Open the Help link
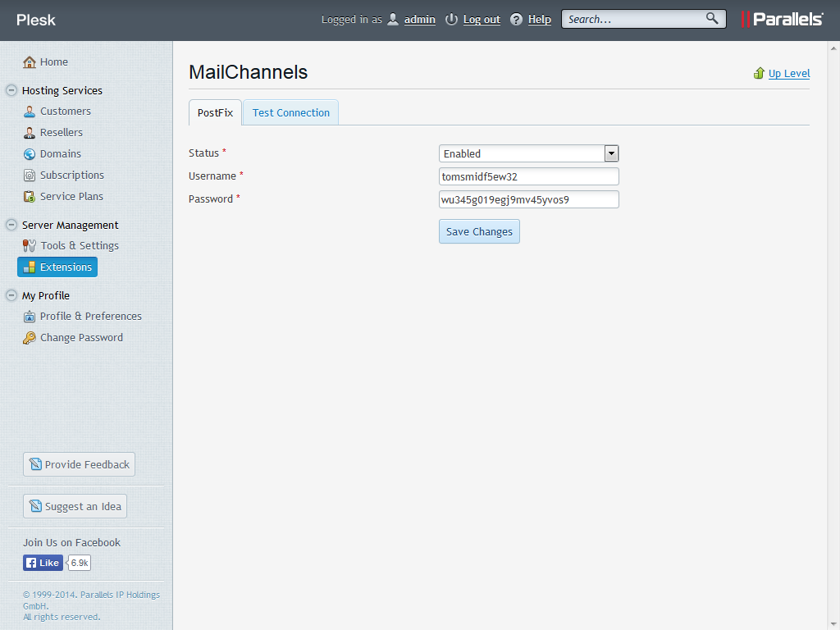 pos(540,20)
